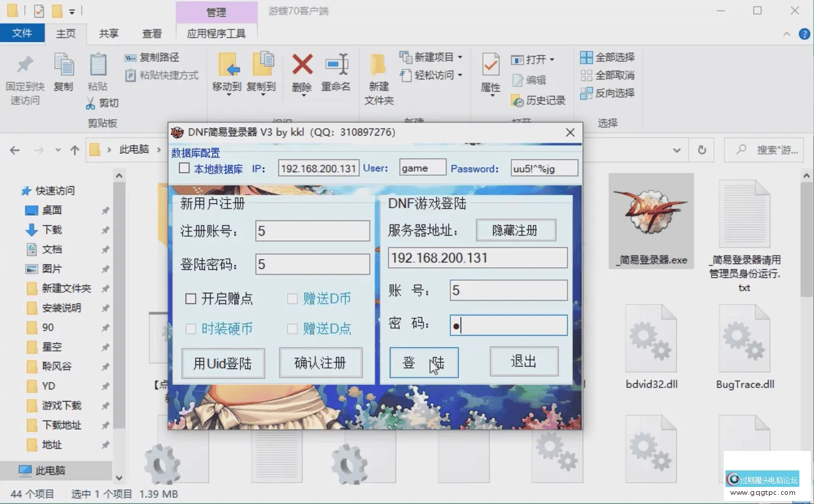Click the 隐藏注册 button
The height and width of the screenshot is (504, 814).
click(516, 230)
